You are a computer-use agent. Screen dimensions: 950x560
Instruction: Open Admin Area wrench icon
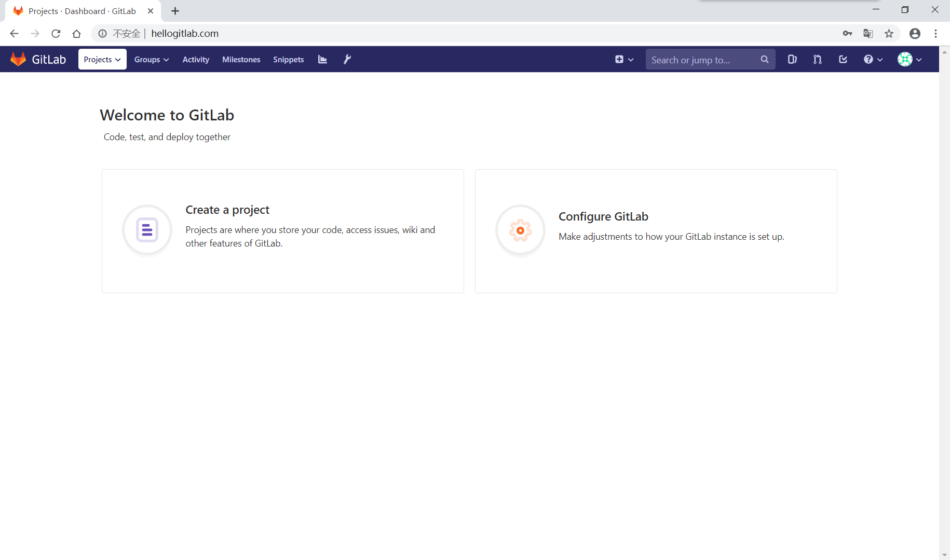point(347,60)
